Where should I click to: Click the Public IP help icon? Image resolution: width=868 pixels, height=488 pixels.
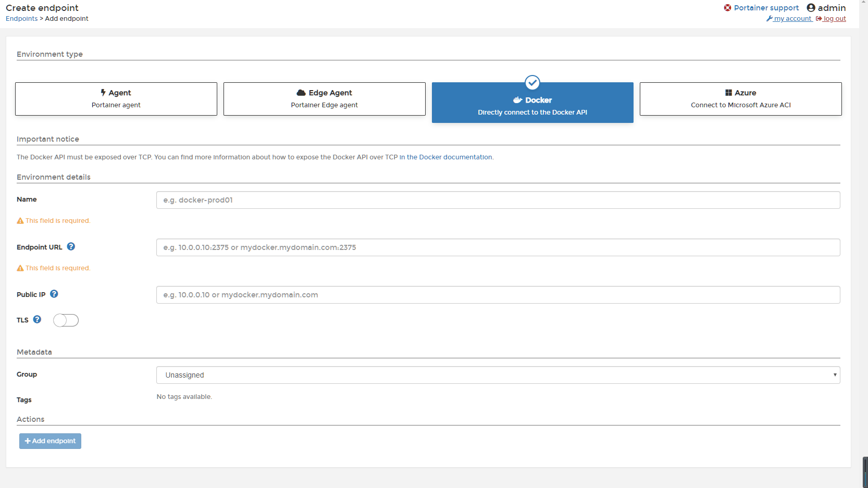[54, 294]
